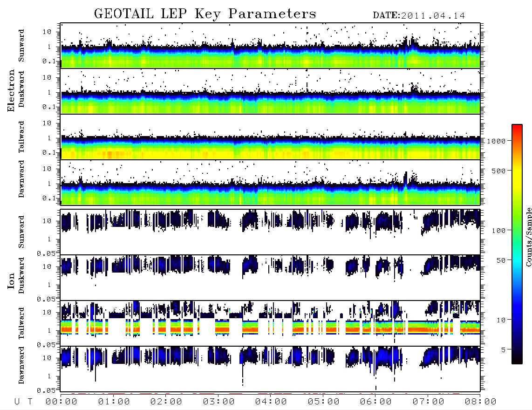532x410 pixels.
Task: Click the "01:00" time tick label
Action: click(x=114, y=402)
